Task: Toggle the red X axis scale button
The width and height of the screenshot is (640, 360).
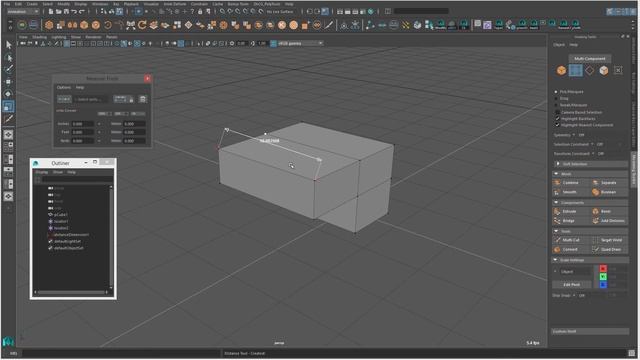Action: [x=603, y=269]
